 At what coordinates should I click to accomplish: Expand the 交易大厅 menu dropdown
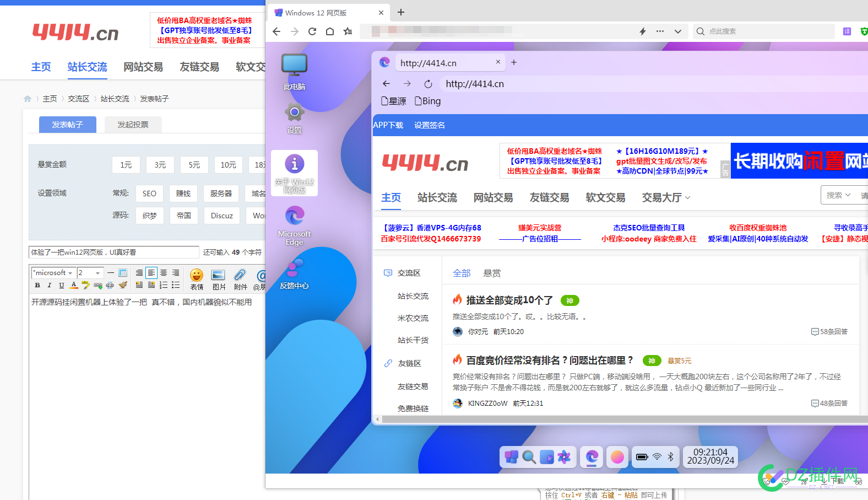pos(666,197)
